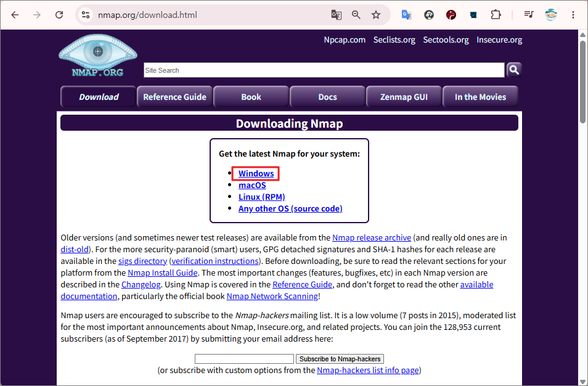Click the Downloading Nmap heading
The height and width of the screenshot is (386, 588).
click(289, 123)
